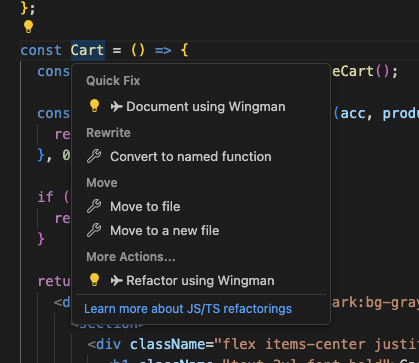419x363 pixels.
Task: Select Refactor using Wingman action
Action: pos(201,281)
